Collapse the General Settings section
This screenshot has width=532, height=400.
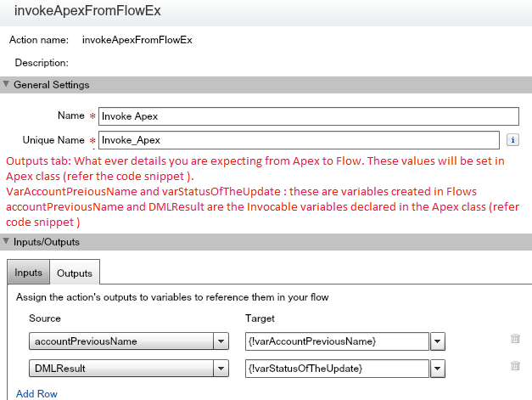tap(6, 84)
